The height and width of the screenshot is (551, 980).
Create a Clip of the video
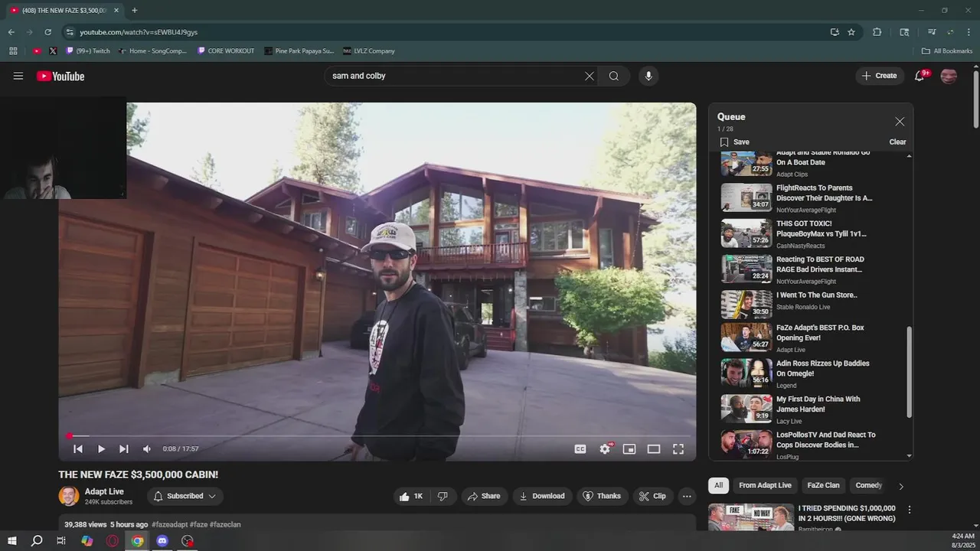pos(652,496)
